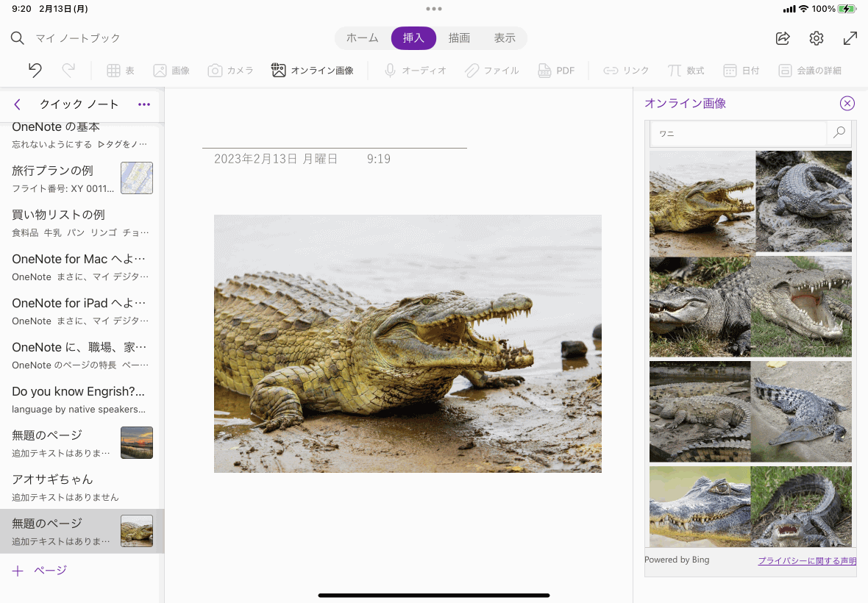The width and height of the screenshot is (868, 603).
Task: Go back using the chevron beside クイック ノート
Action: (18, 104)
